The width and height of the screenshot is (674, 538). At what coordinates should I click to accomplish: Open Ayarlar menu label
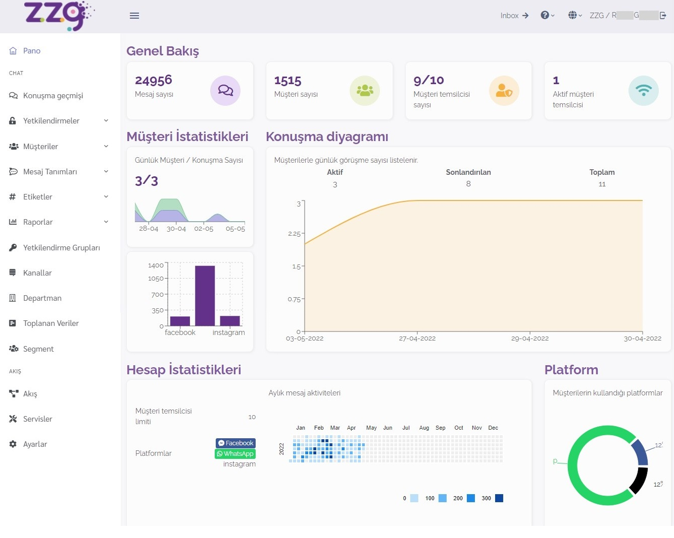point(35,444)
